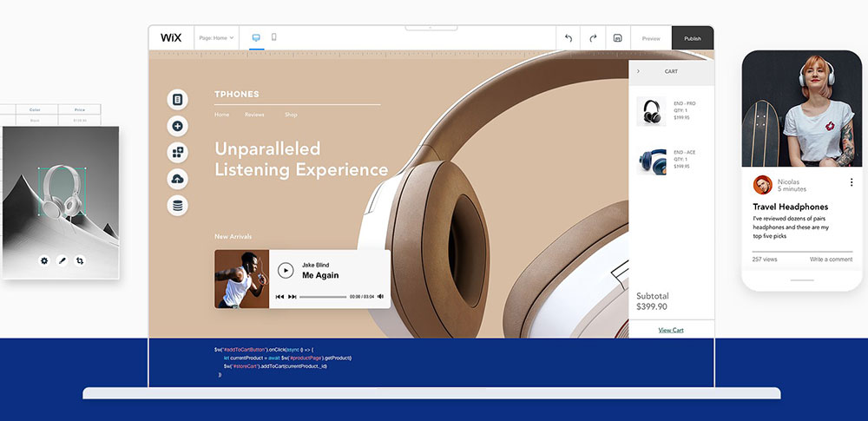The height and width of the screenshot is (421, 868).
Task: Go to Home navigation item
Action: [x=222, y=115]
